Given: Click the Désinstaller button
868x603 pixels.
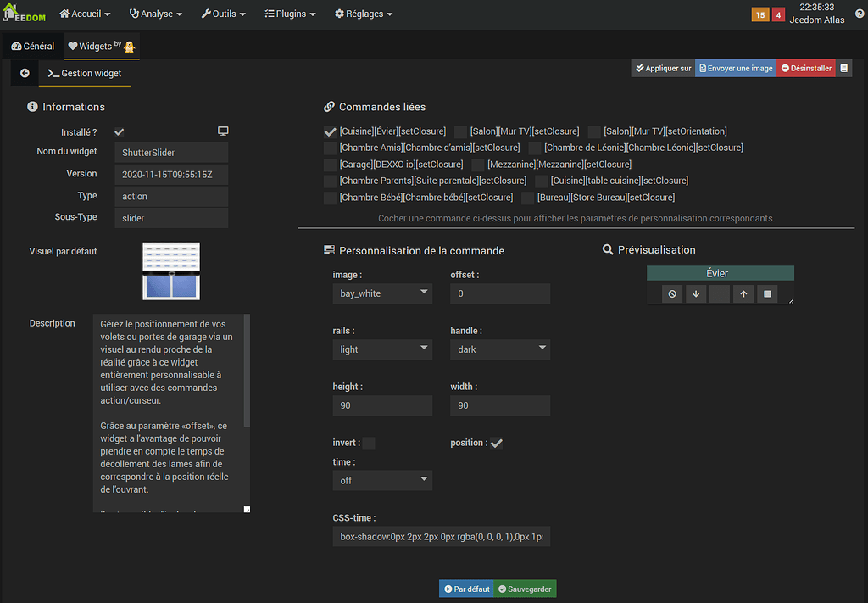Looking at the screenshot, I should (805, 68).
